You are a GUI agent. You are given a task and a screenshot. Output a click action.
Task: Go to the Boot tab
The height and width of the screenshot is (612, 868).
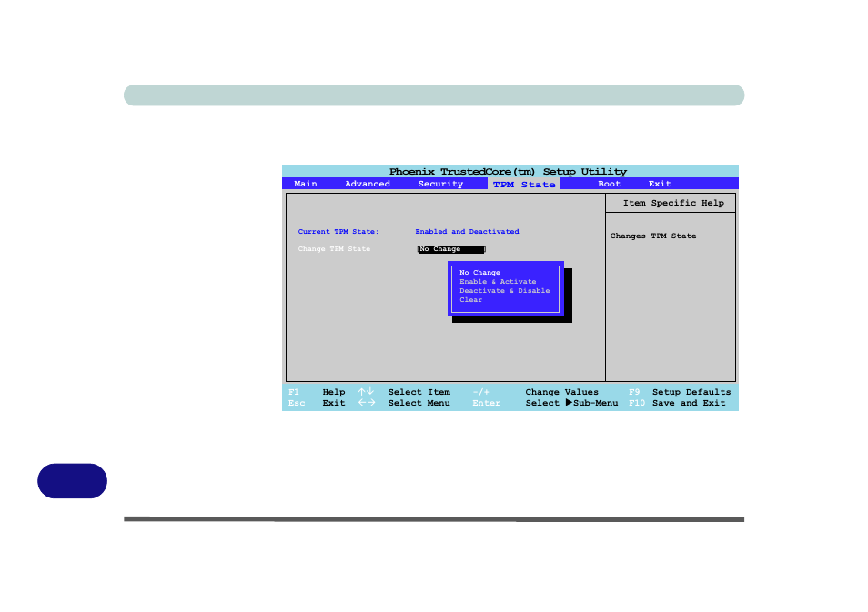pos(609,184)
